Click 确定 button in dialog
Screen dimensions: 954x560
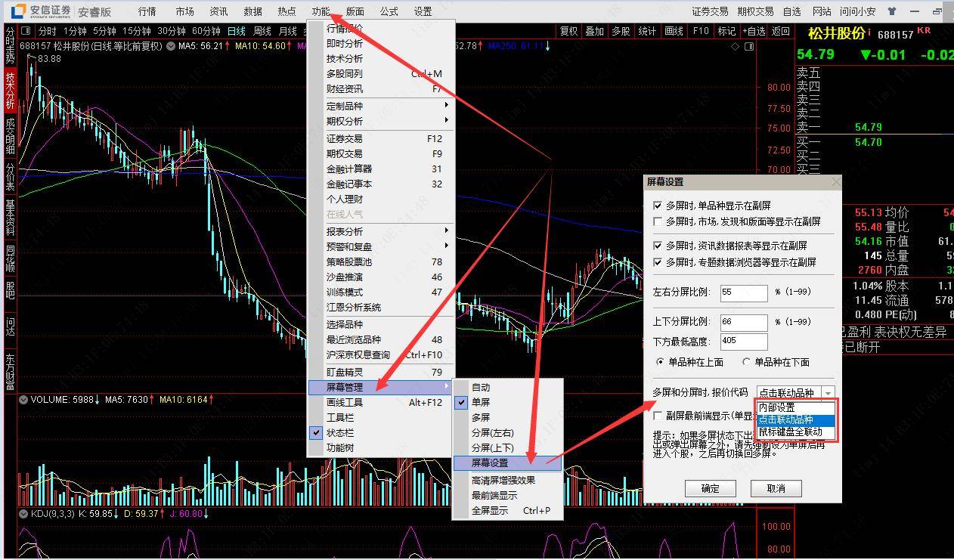click(x=711, y=488)
